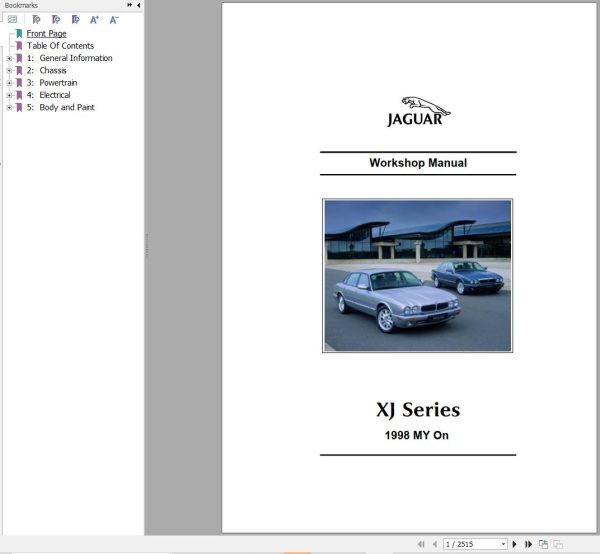600x554 pixels.
Task: Go to the previous page arrow
Action: click(x=435, y=544)
